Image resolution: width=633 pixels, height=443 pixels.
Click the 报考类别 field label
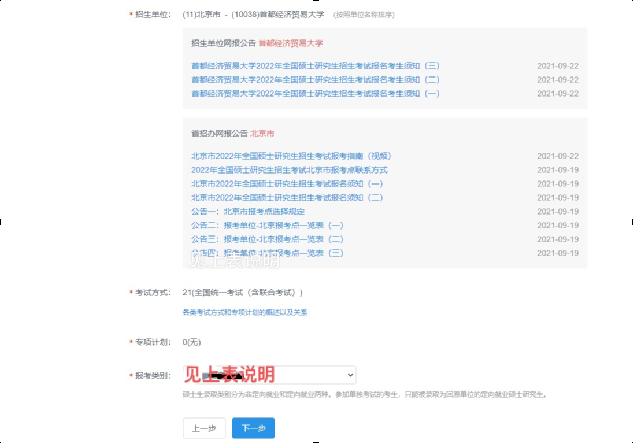[x=153, y=376]
